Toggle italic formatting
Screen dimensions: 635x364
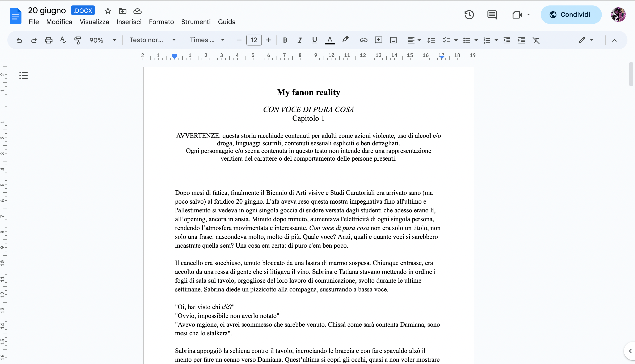pos(300,40)
